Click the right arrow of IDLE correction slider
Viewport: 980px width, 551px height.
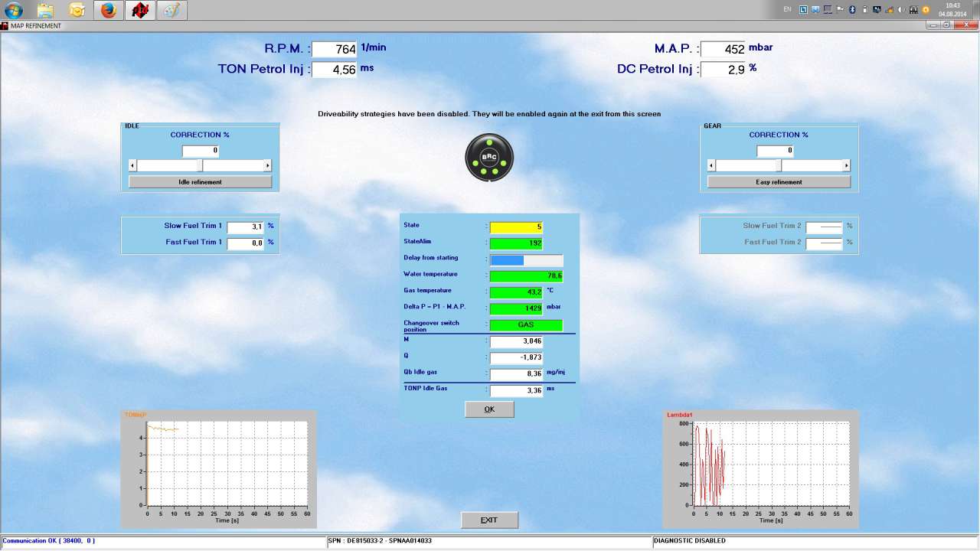(268, 165)
